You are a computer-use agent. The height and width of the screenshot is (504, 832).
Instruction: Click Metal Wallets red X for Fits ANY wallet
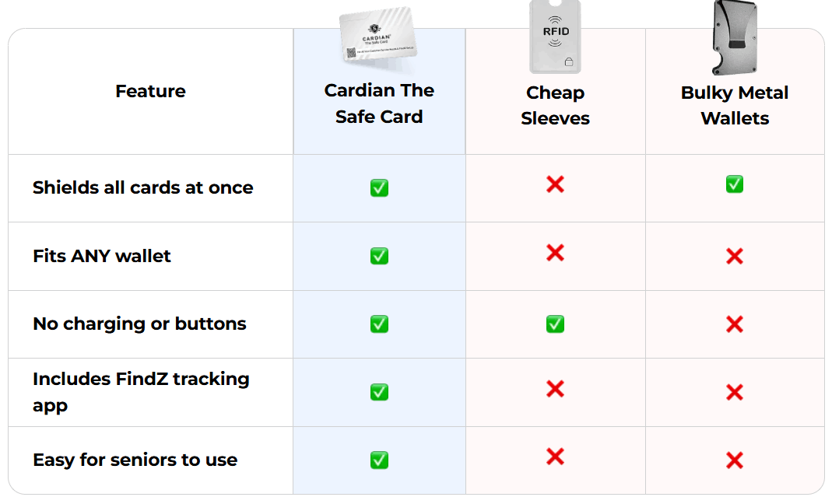734,256
